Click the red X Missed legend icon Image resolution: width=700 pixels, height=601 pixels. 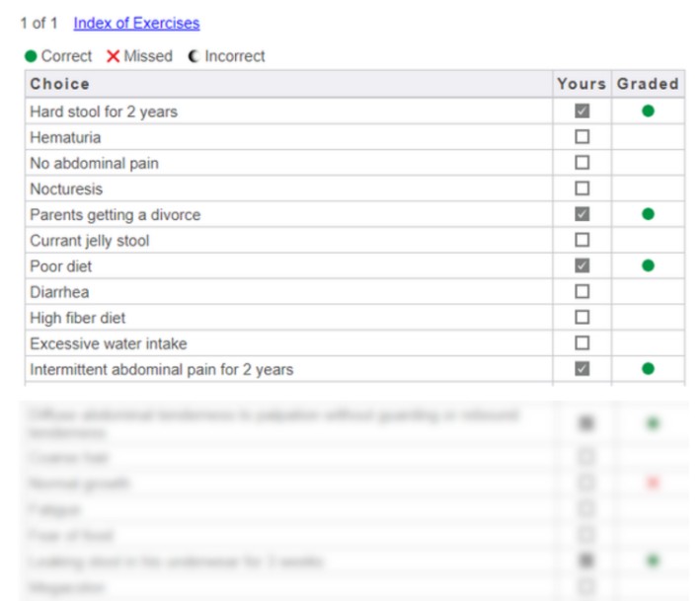pyautogui.click(x=114, y=56)
